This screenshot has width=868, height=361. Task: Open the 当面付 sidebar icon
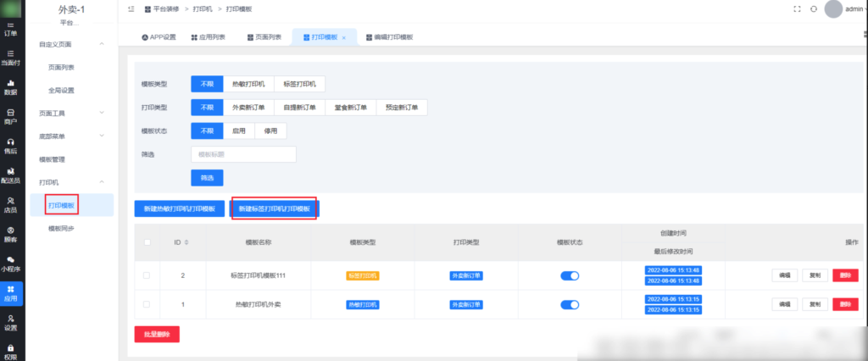(x=11, y=58)
